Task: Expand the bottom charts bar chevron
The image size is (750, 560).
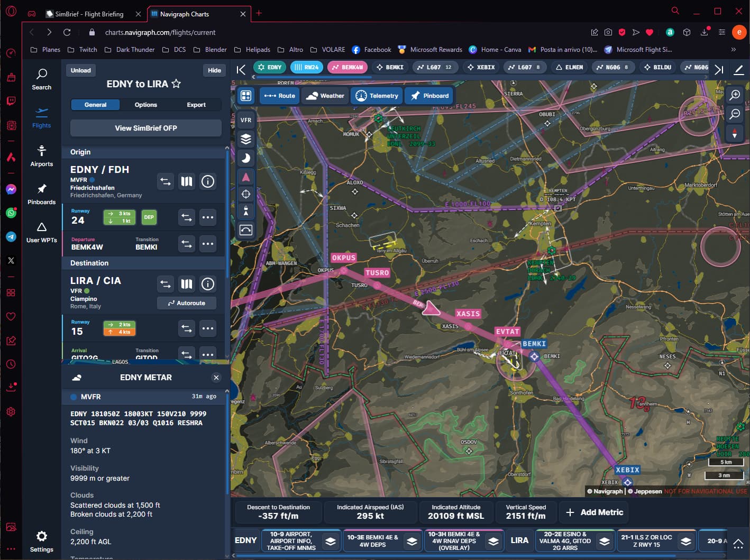Action: click(x=738, y=543)
